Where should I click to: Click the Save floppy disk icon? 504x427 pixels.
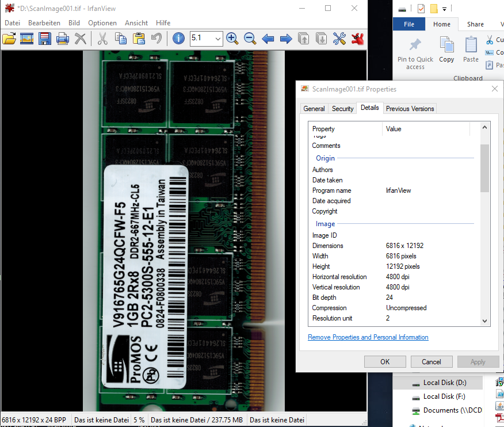[x=45, y=39]
